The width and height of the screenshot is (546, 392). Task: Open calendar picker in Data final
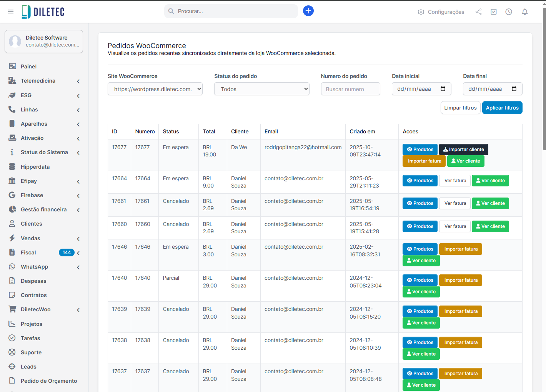[514, 89]
